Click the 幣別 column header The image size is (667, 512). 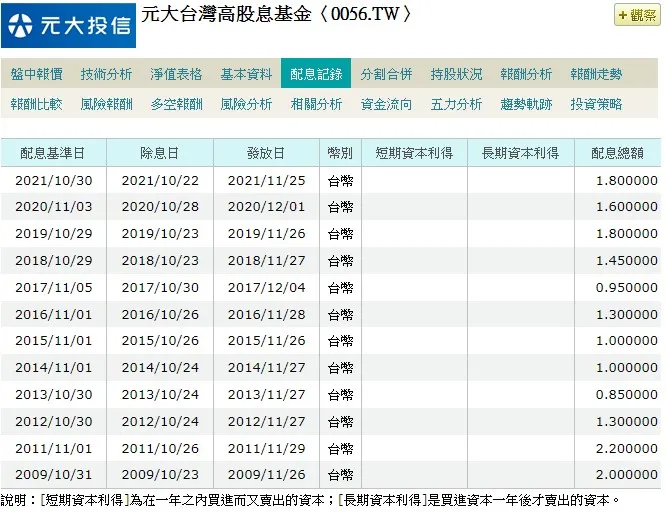click(x=340, y=153)
